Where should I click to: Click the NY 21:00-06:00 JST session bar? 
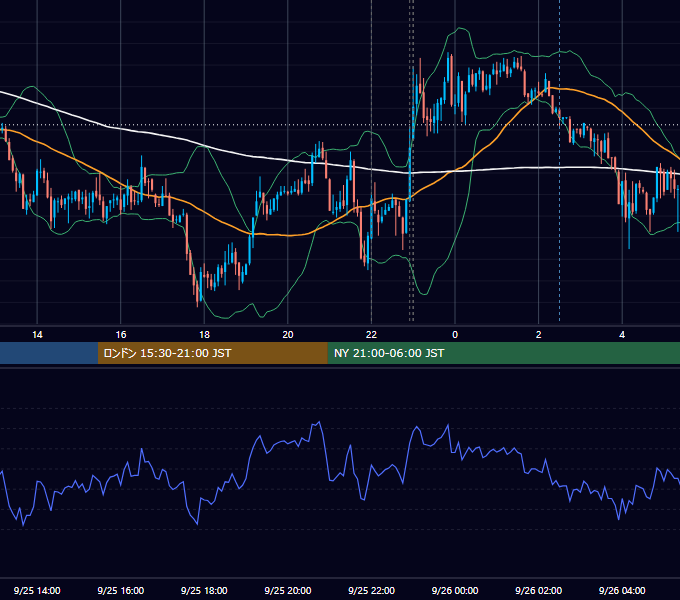[x=503, y=353]
